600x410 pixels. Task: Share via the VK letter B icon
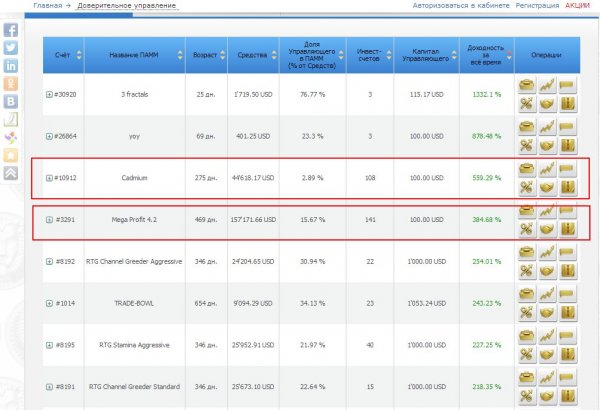(11, 101)
